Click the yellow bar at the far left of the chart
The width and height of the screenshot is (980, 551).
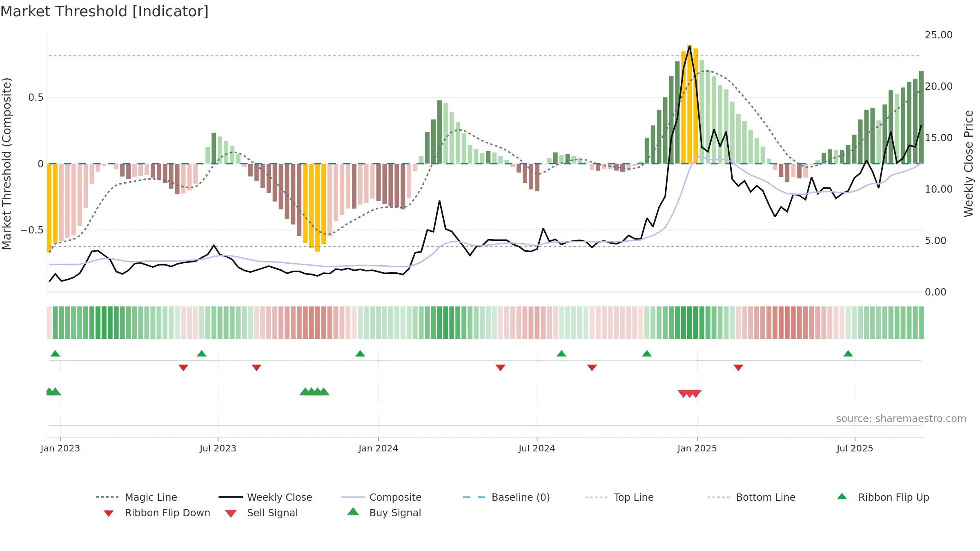point(49,208)
